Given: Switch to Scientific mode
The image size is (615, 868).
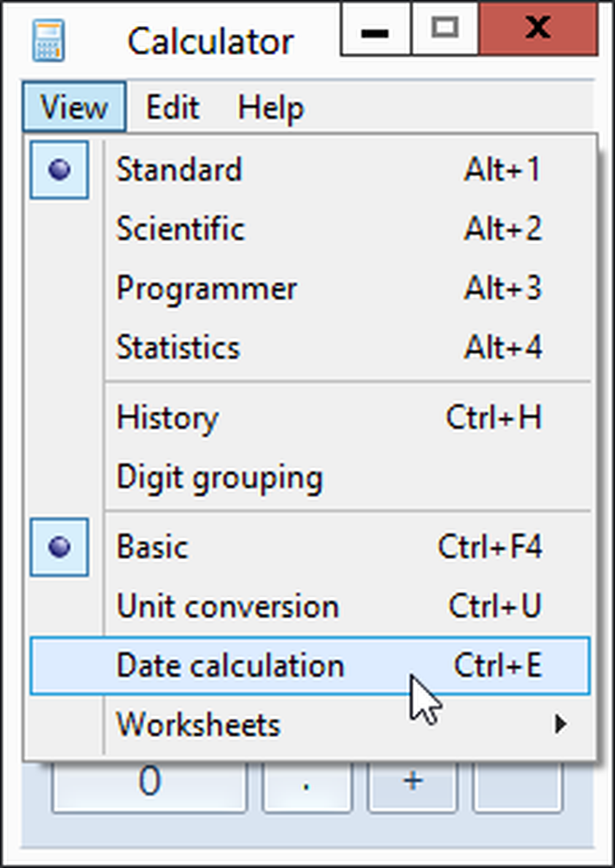Looking at the screenshot, I should [181, 229].
